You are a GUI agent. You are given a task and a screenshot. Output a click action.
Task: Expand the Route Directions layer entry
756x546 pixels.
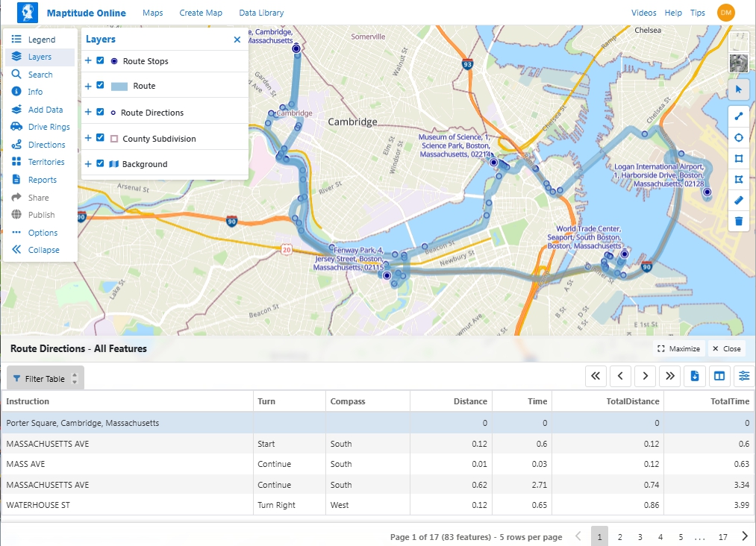(x=88, y=113)
